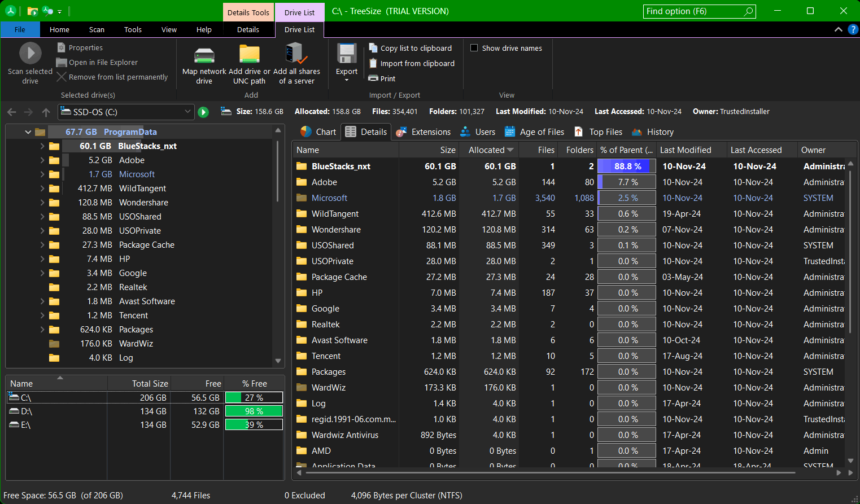Select the E:\ drive in drive list

point(144,425)
